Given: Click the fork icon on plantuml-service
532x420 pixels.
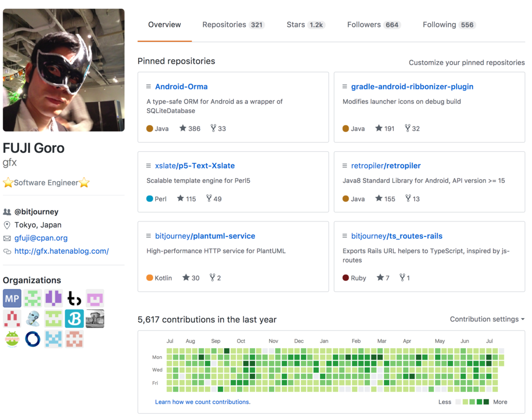Looking at the screenshot, I should click(x=212, y=278).
